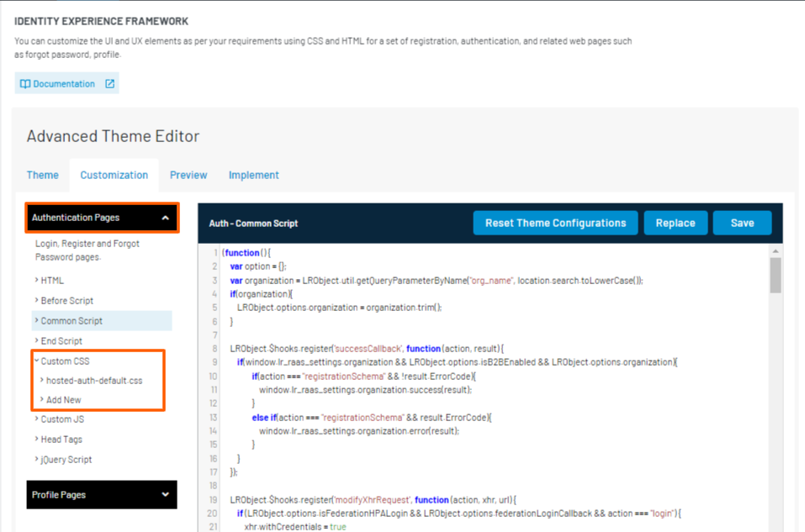Click Add New under Custom CSS

[x=64, y=400]
